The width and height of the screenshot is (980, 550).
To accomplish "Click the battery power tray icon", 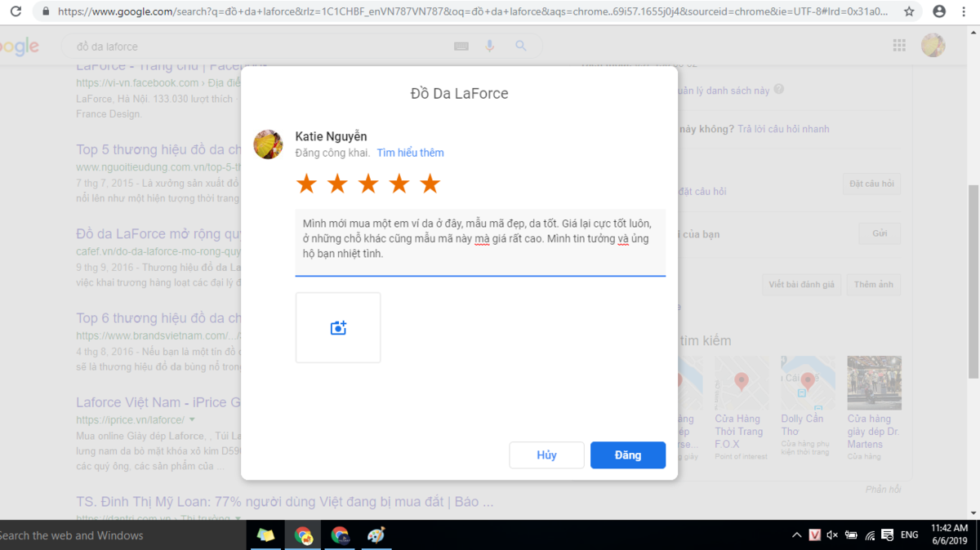I will click(x=852, y=535).
